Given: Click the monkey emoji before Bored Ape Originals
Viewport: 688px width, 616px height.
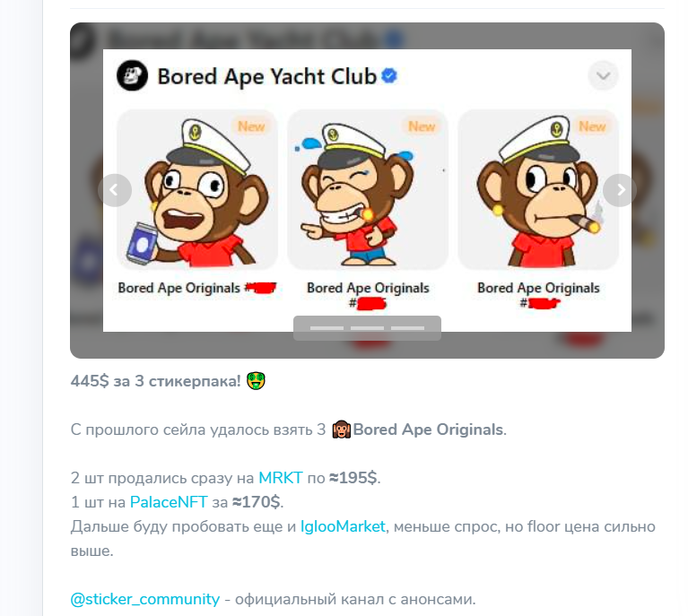Looking at the screenshot, I should (341, 429).
